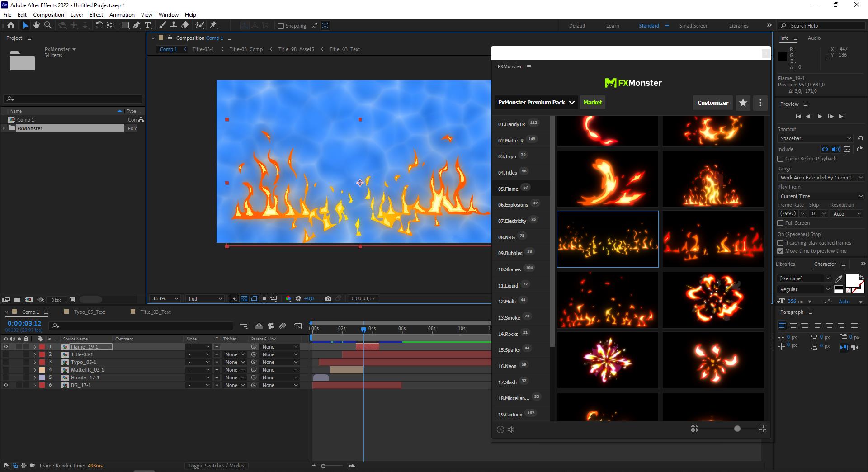Select the Brush tool
This screenshot has width=868, height=472.
coord(162,26)
